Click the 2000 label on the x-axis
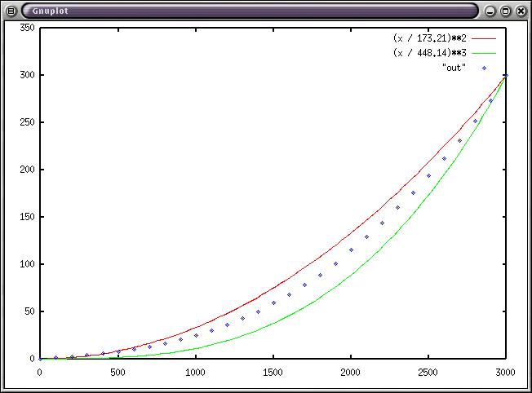 point(350,372)
